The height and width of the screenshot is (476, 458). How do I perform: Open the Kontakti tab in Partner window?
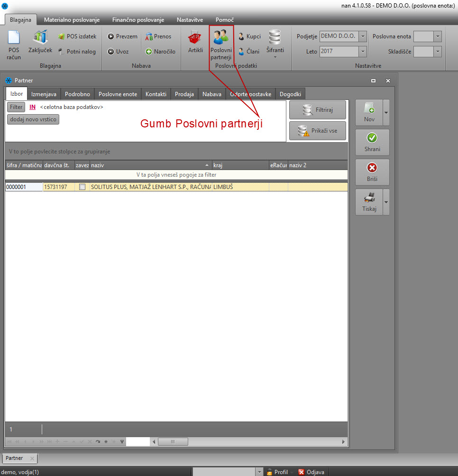click(x=156, y=94)
